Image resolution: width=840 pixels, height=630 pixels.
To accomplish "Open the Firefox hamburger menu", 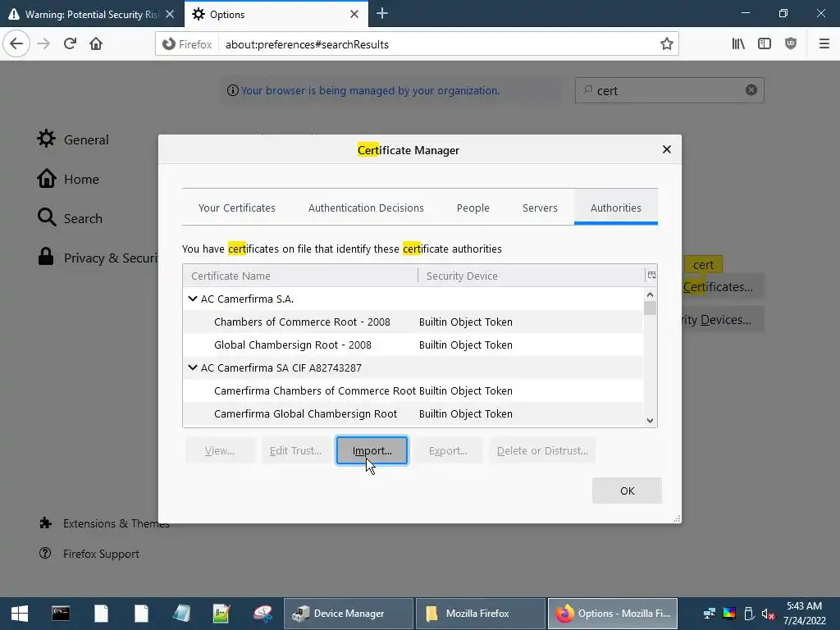I will (x=824, y=44).
